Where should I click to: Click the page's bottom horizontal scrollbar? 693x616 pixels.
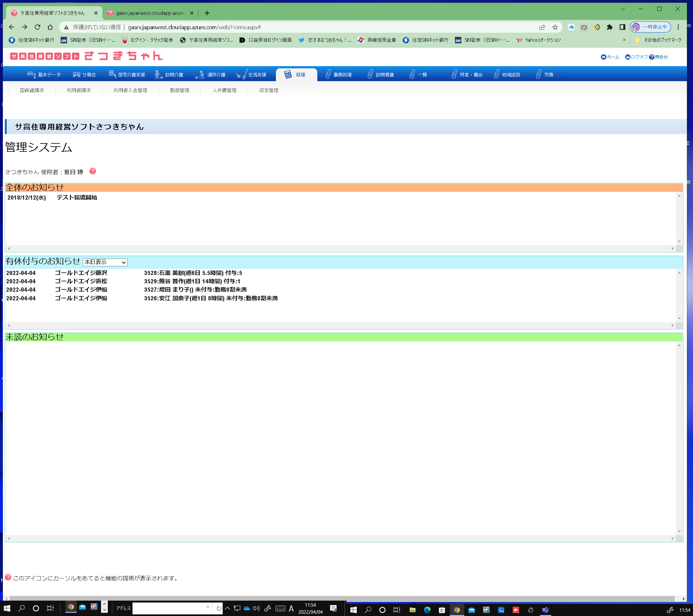(x=339, y=598)
